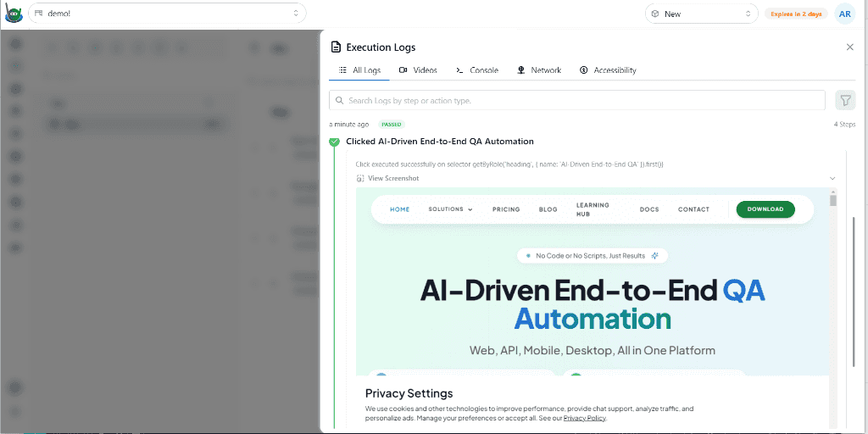Click LEARNING HUB in the screenshot navigation
Screen dimensions: 868x434
point(593,209)
